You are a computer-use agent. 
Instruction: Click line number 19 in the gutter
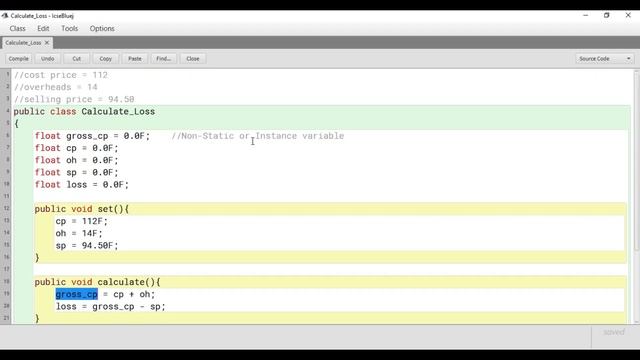(x=6, y=293)
